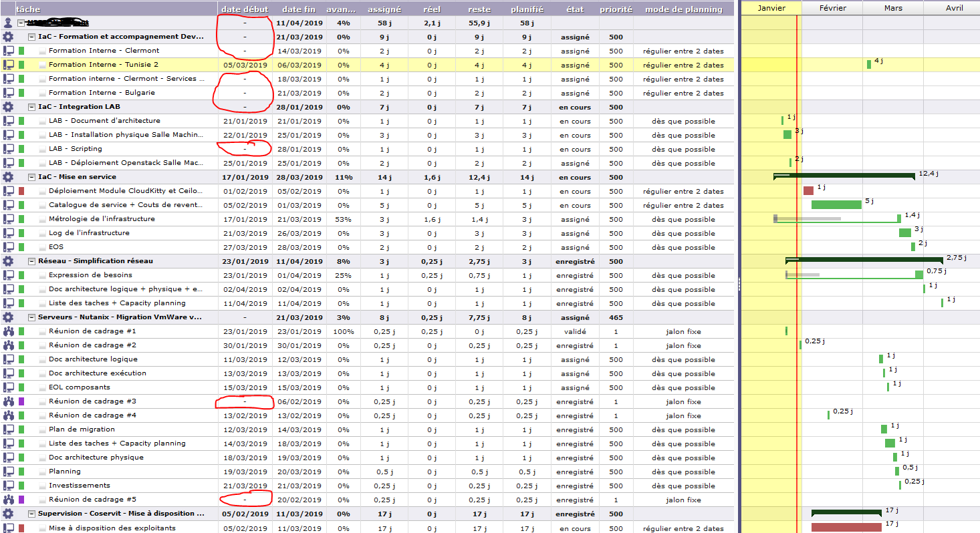Click the resource person icon in the top row
980x533 pixels.
(8, 23)
